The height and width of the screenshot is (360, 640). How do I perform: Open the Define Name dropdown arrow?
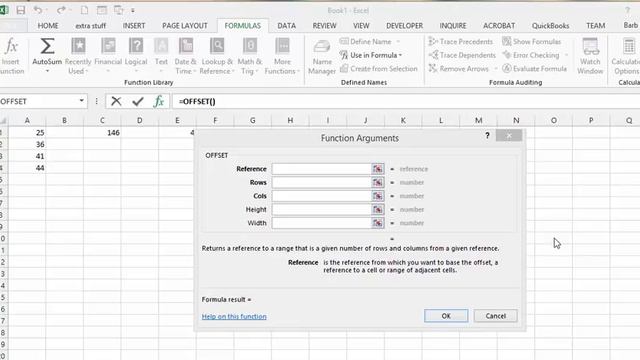coord(398,42)
